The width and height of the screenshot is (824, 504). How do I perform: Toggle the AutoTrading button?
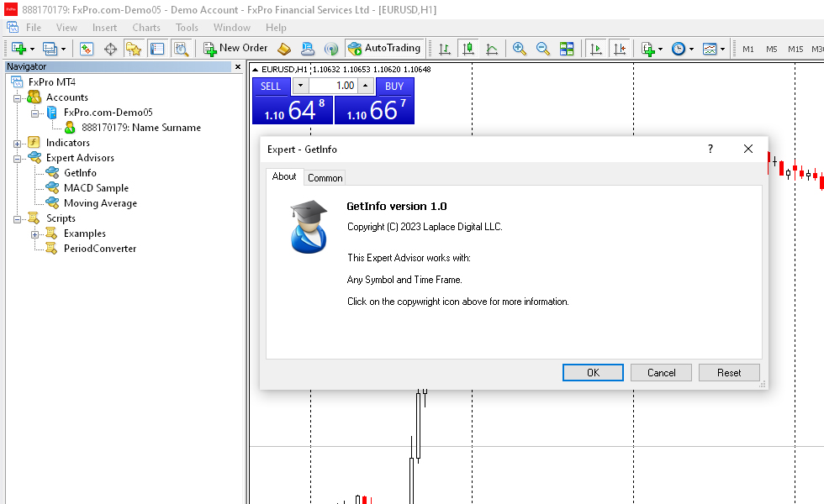pos(385,49)
